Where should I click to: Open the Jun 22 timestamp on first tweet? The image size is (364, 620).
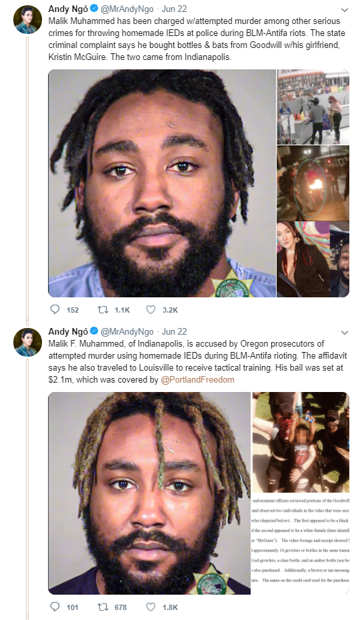click(174, 9)
